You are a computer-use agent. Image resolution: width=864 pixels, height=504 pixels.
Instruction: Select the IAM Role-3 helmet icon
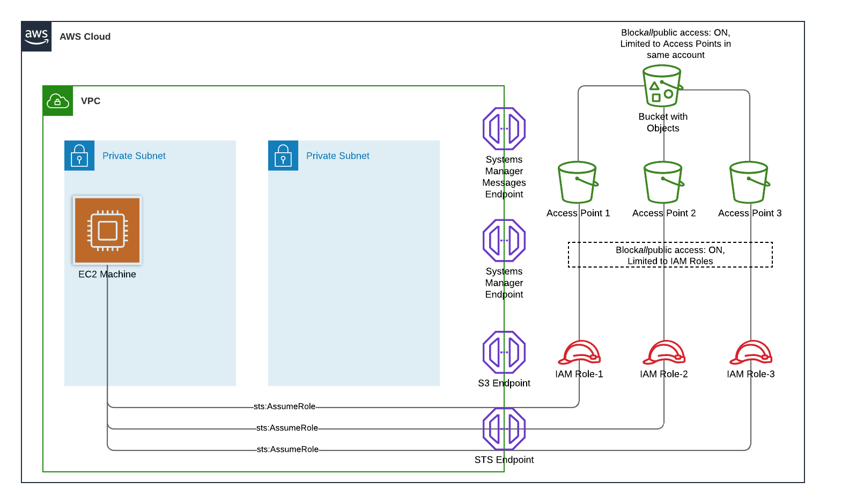click(x=750, y=353)
